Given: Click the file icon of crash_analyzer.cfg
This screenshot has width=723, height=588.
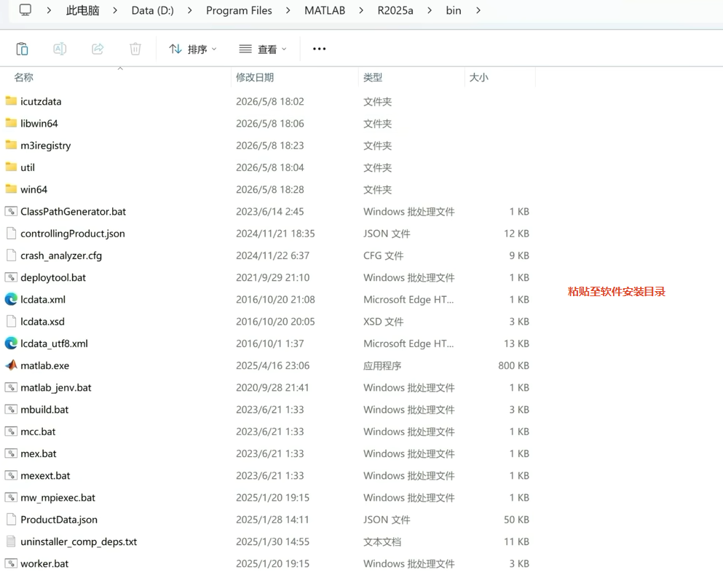Looking at the screenshot, I should pyautogui.click(x=11, y=255).
